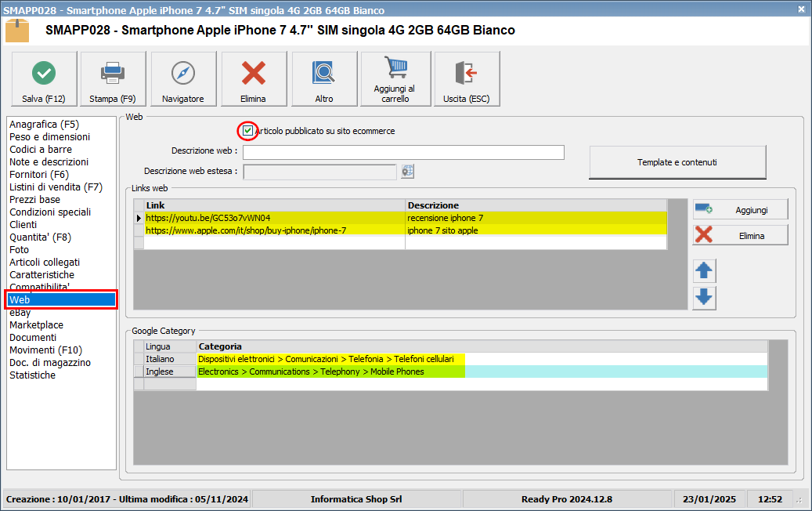
Task: Click the Descrizione column header in Links web
Action: point(536,205)
